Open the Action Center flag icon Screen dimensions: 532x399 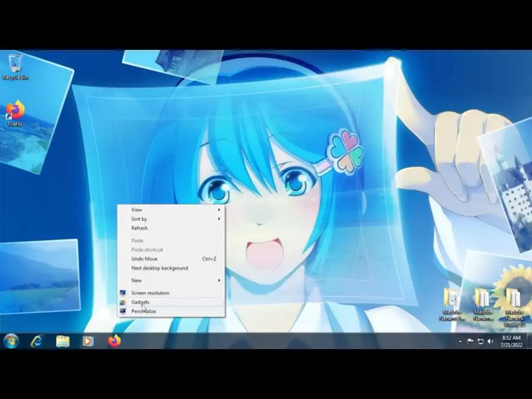click(x=470, y=341)
